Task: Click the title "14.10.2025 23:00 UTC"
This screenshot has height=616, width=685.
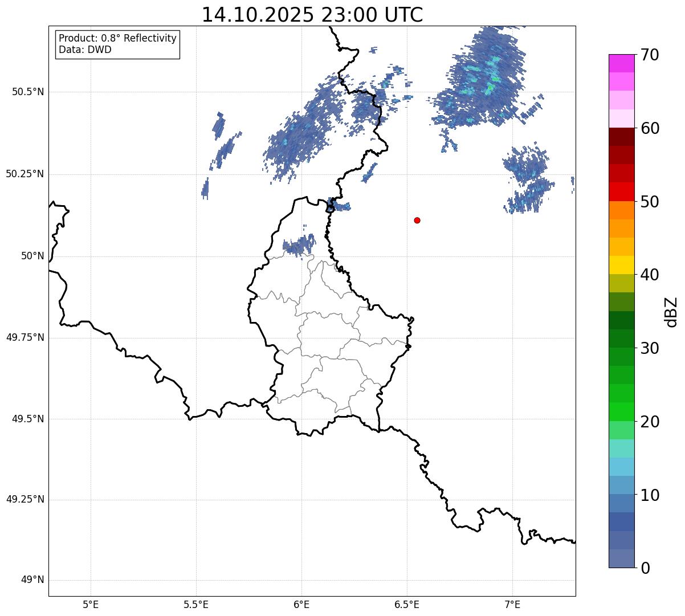Action: (312, 15)
